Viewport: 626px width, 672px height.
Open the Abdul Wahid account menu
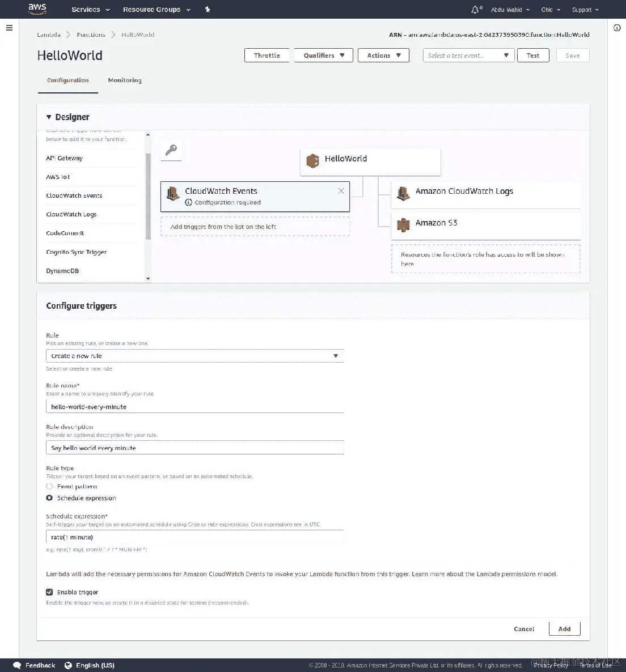click(x=510, y=10)
